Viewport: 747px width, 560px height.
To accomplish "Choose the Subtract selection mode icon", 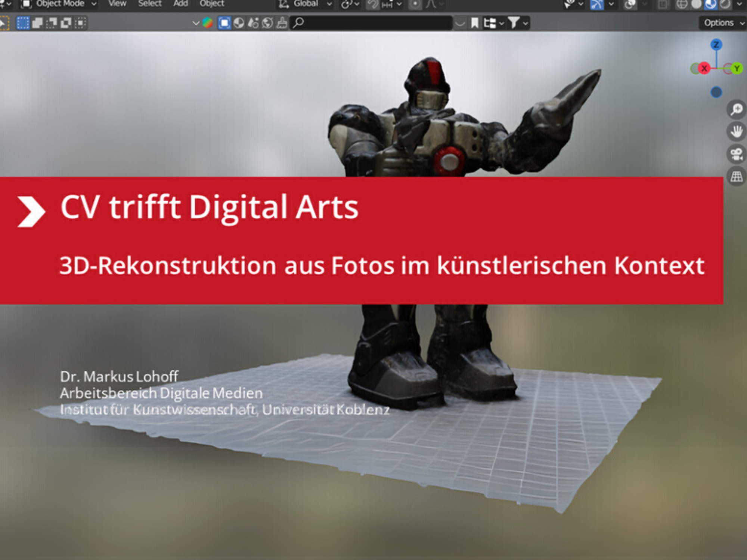I will tap(52, 23).
